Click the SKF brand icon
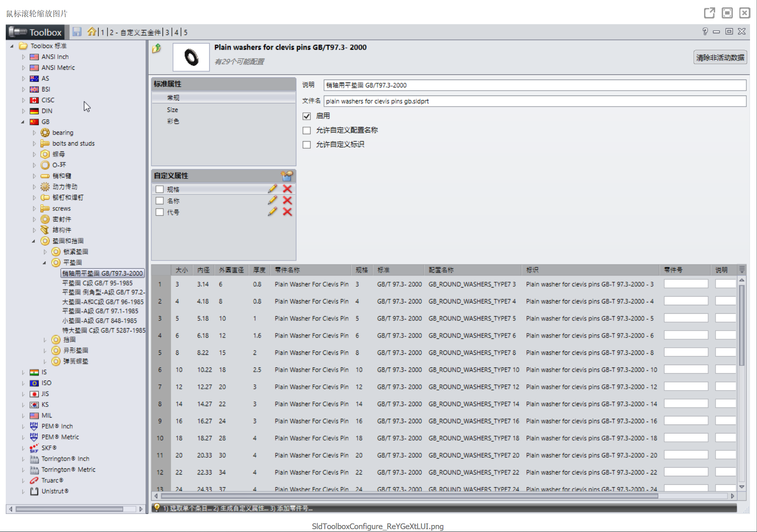 click(x=34, y=448)
